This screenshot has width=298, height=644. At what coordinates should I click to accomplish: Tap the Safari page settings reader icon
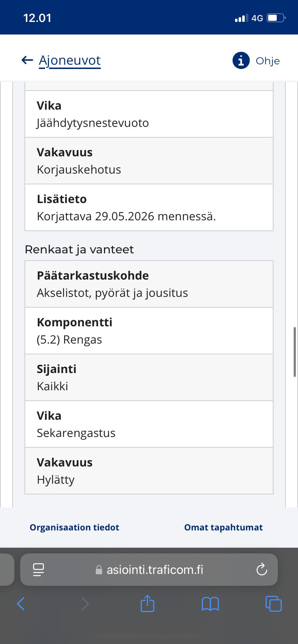tap(39, 570)
